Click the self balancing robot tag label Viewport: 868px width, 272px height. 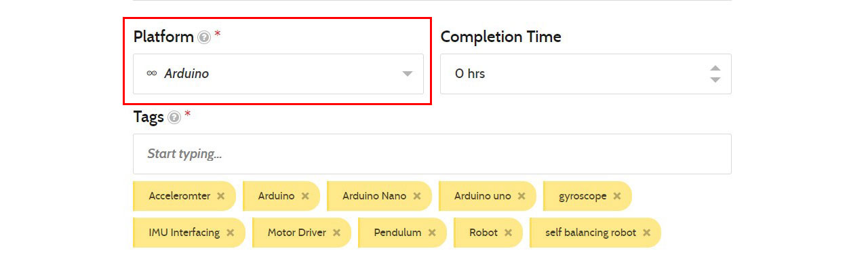[590, 233]
